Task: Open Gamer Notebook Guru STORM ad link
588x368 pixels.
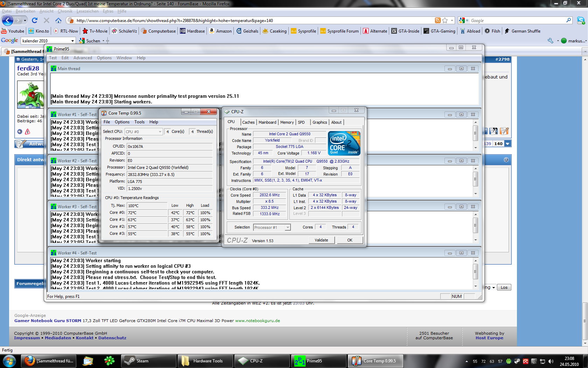Action: [48, 321]
